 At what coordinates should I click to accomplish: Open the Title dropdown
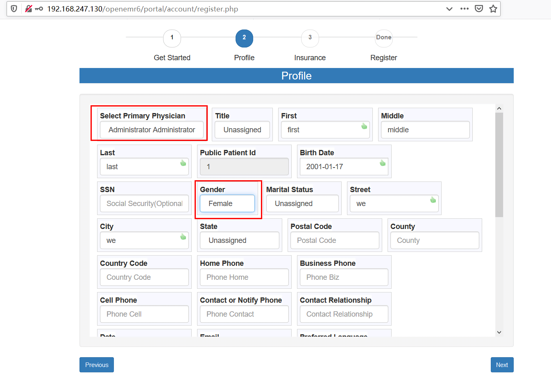(242, 130)
